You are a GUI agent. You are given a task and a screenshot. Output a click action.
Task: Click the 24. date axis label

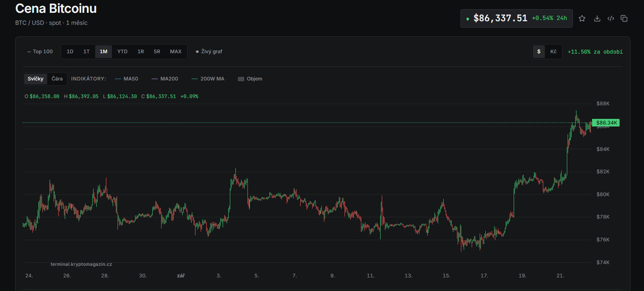pos(29,276)
